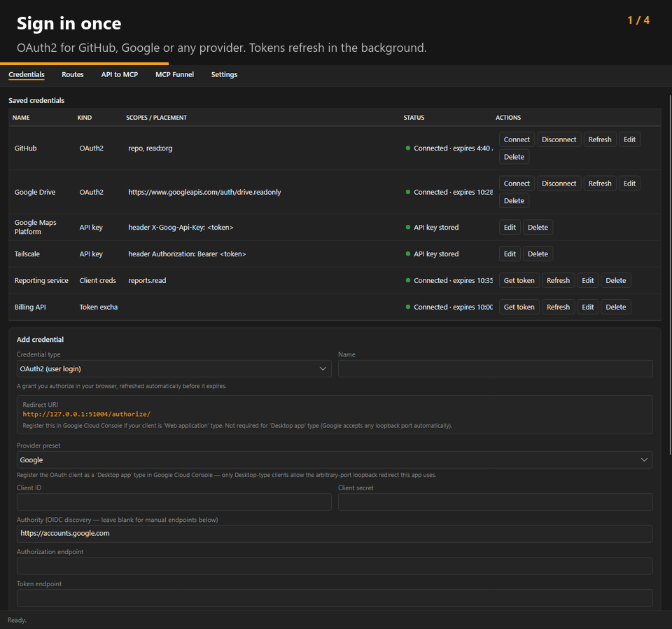Refresh the GitHub token
672x629 pixels.
click(600, 139)
